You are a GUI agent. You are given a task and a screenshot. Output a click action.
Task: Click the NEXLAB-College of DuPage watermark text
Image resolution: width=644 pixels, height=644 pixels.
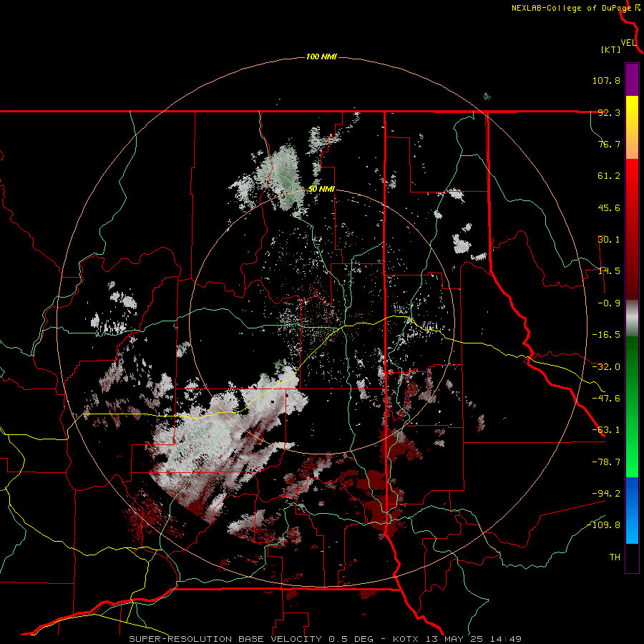[x=575, y=8]
